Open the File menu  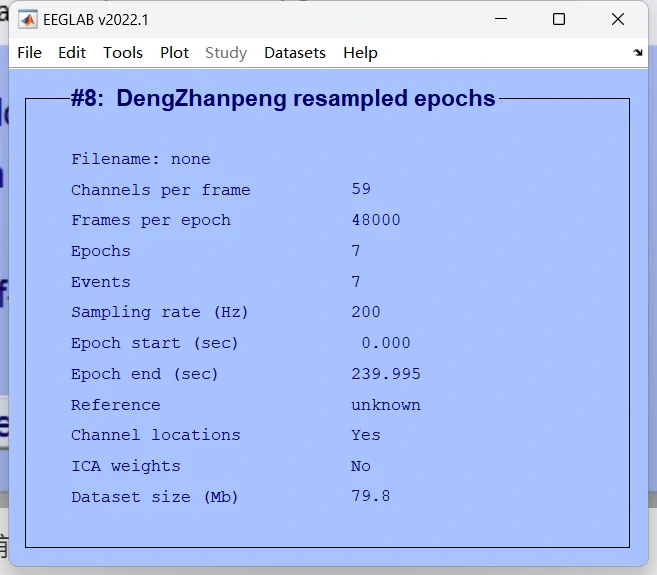[30, 53]
